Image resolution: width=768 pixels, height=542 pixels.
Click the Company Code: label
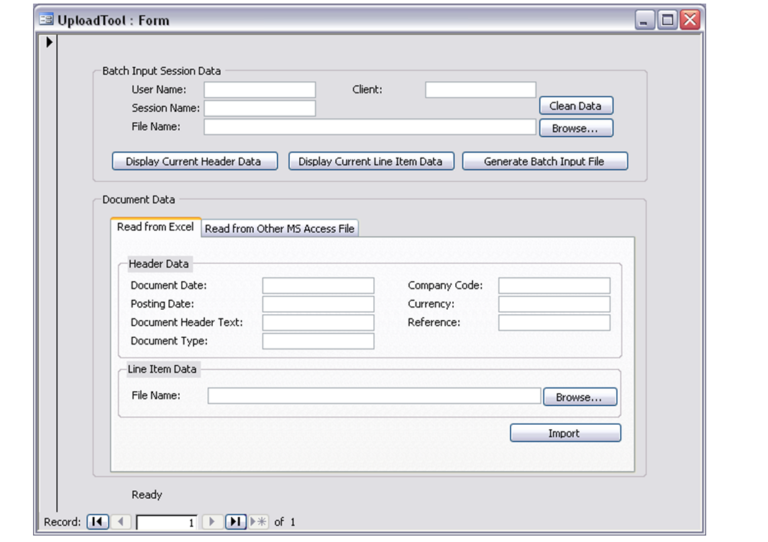tap(445, 285)
